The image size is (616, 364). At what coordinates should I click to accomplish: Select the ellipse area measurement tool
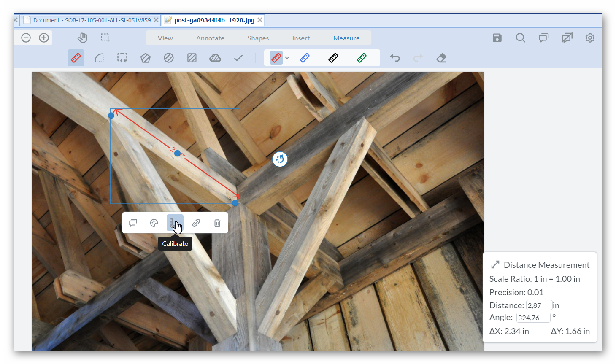click(x=169, y=58)
